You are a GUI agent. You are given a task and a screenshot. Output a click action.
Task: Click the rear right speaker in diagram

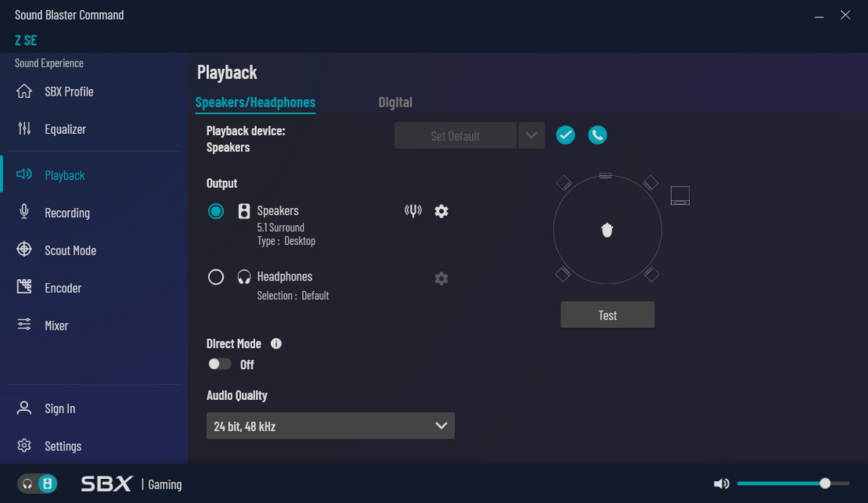651,274
